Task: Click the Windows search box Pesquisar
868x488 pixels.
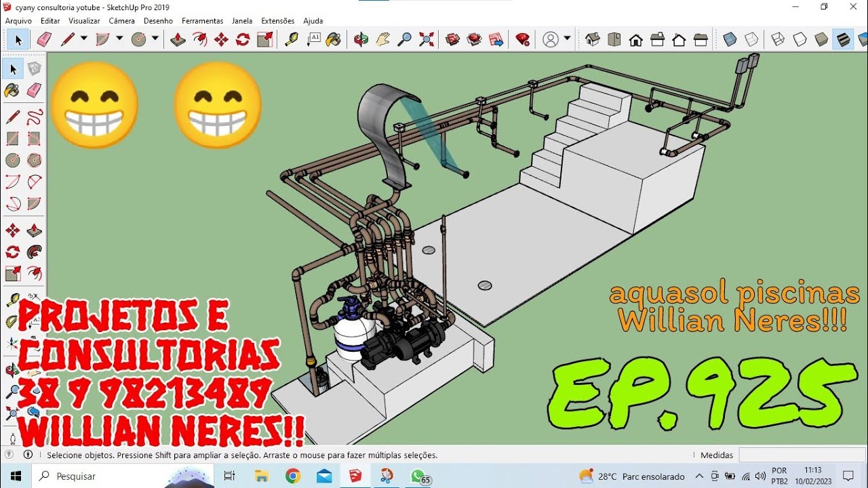Action: coord(125,476)
